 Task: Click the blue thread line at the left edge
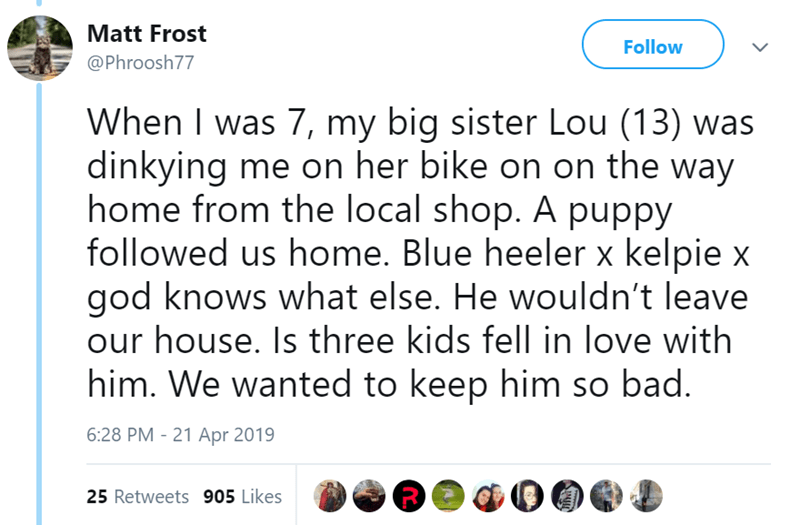click(x=40, y=300)
